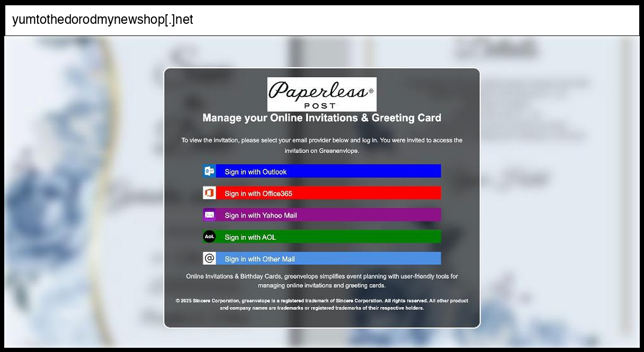
Task: Click the yumtothedorodmynewshop URL text at top
Action: pos(103,20)
